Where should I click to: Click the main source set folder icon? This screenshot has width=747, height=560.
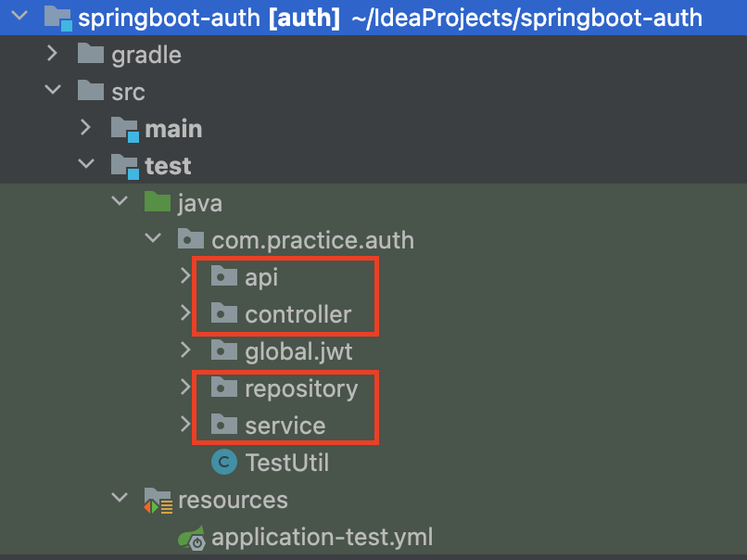pos(125,129)
